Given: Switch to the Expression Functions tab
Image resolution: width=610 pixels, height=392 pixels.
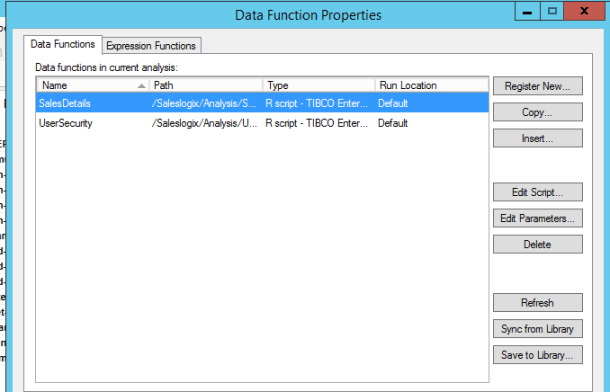Looking at the screenshot, I should click(151, 46).
